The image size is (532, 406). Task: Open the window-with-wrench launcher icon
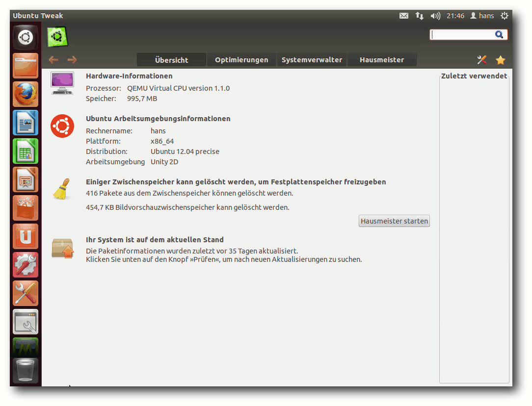[x=26, y=322]
